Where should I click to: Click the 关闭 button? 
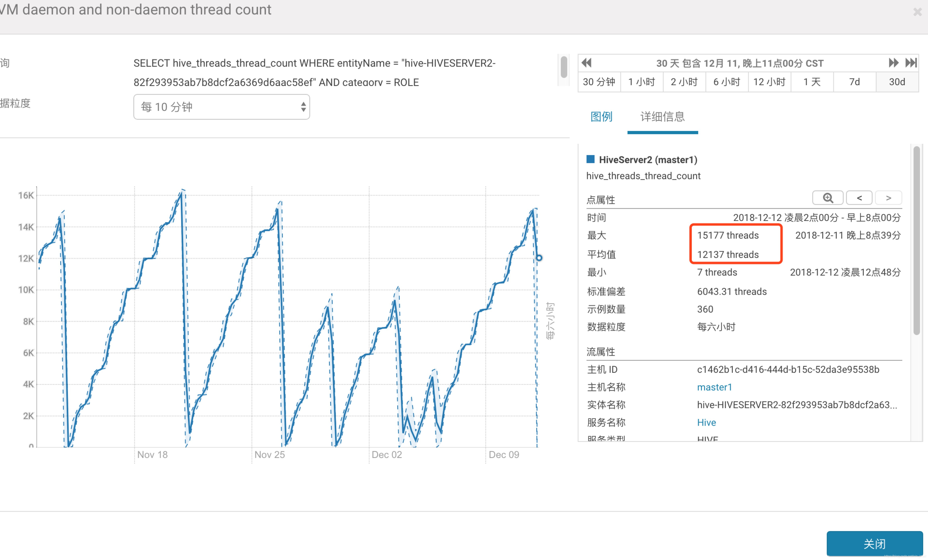click(x=875, y=544)
